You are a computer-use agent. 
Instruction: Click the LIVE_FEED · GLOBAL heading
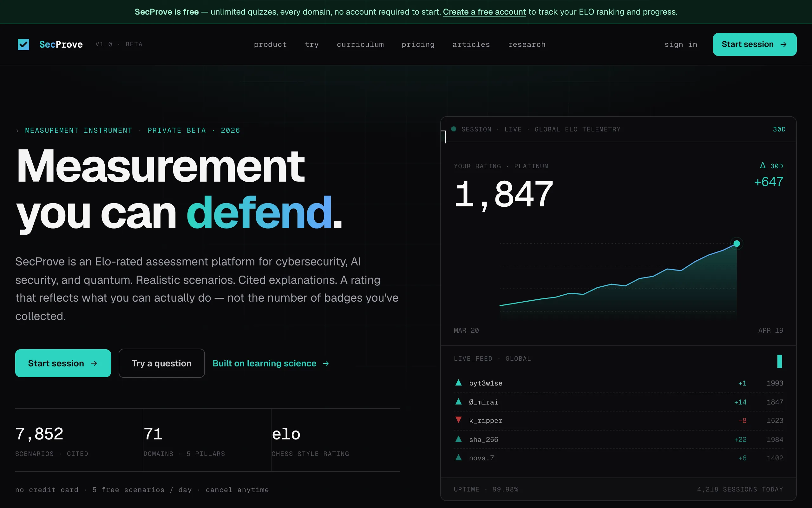click(x=492, y=359)
